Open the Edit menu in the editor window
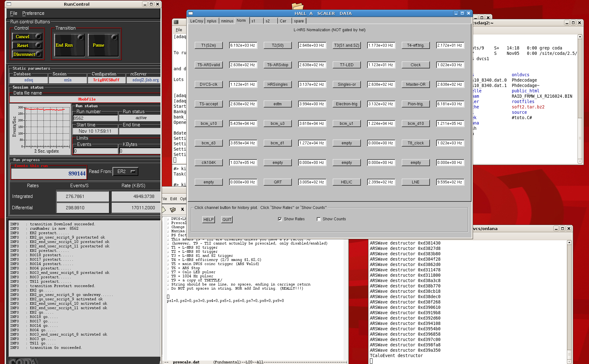This screenshot has height=364, width=589. (x=174, y=199)
